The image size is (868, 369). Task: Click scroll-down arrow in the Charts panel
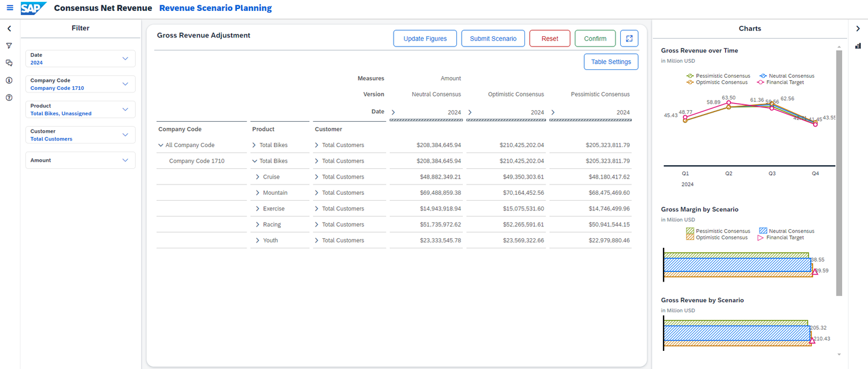(x=838, y=355)
